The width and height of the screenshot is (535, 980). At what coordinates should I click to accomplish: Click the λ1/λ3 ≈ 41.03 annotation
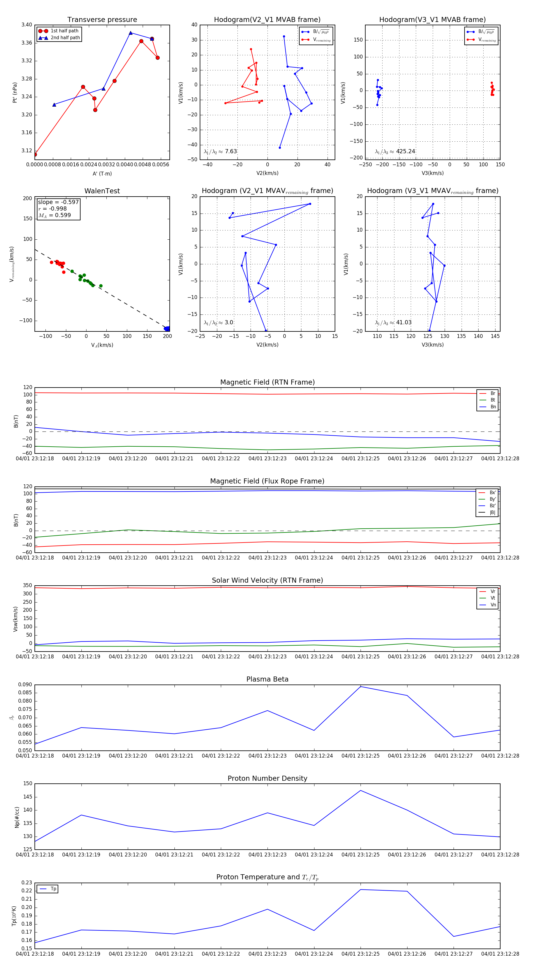(x=393, y=323)
